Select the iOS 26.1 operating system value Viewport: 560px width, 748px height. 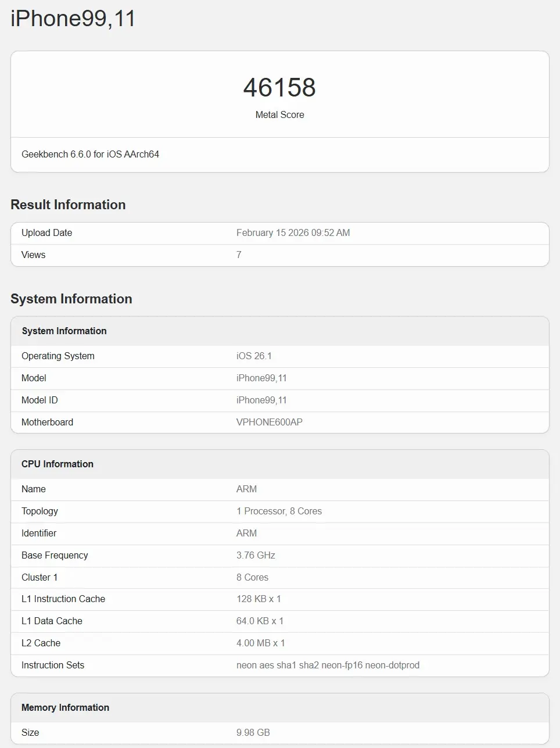[x=254, y=356]
